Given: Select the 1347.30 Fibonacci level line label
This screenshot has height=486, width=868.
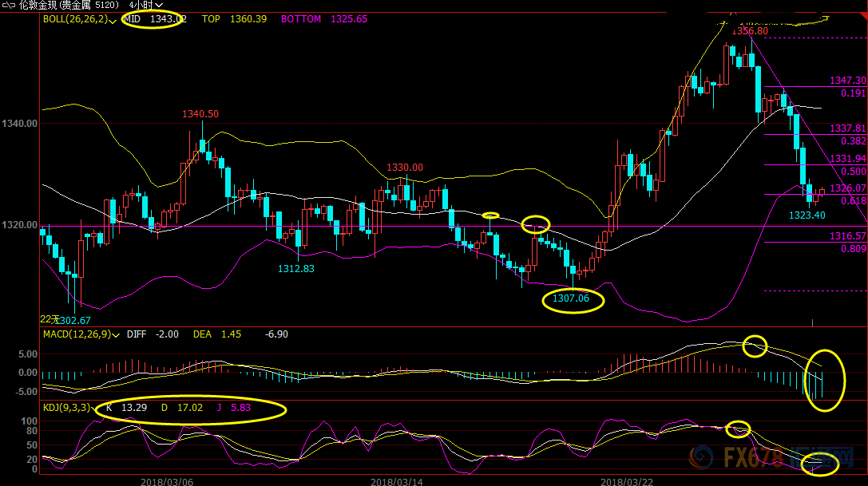Looking at the screenshot, I should (847, 81).
